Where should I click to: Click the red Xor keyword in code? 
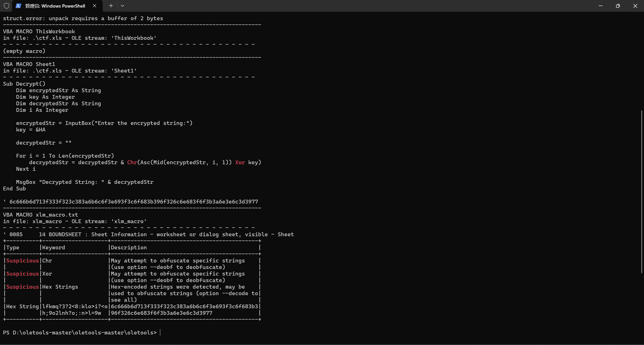240,162
